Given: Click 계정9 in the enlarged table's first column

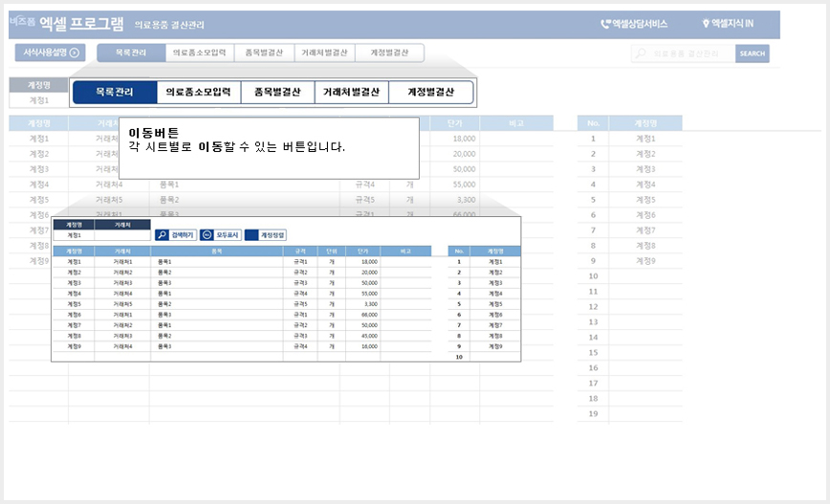Looking at the screenshot, I should click(75, 346).
